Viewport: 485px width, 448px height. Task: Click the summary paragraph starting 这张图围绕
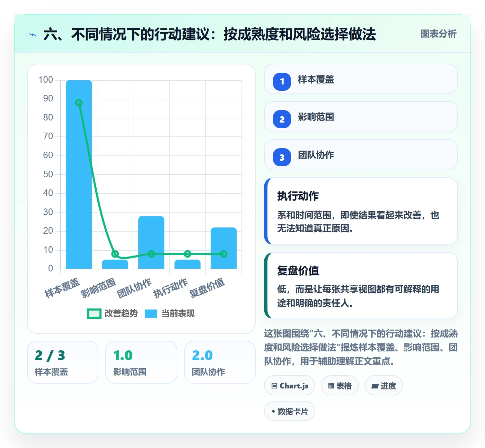click(x=361, y=347)
